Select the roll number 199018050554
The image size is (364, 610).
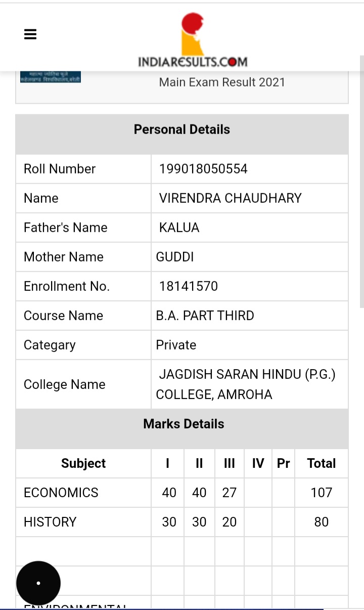click(x=203, y=169)
